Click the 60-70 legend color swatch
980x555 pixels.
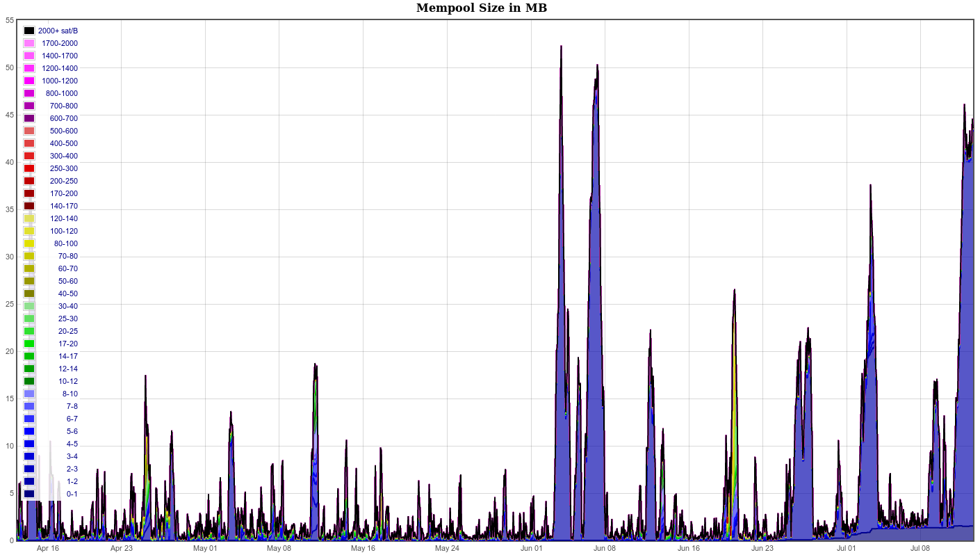point(29,268)
